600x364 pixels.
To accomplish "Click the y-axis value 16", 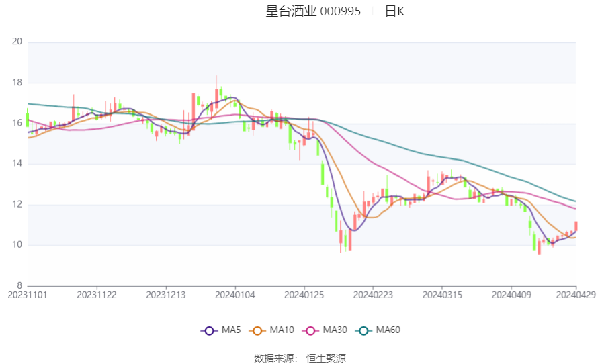I will 17,123.
